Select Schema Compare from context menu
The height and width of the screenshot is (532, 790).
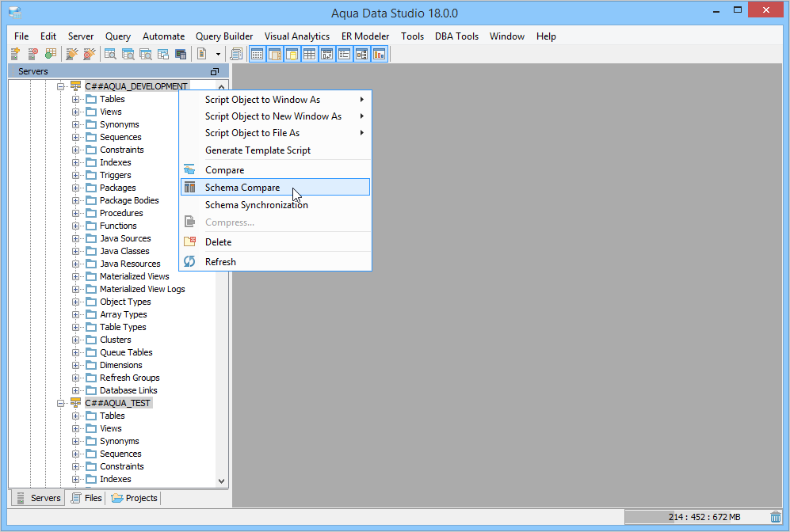pos(276,188)
